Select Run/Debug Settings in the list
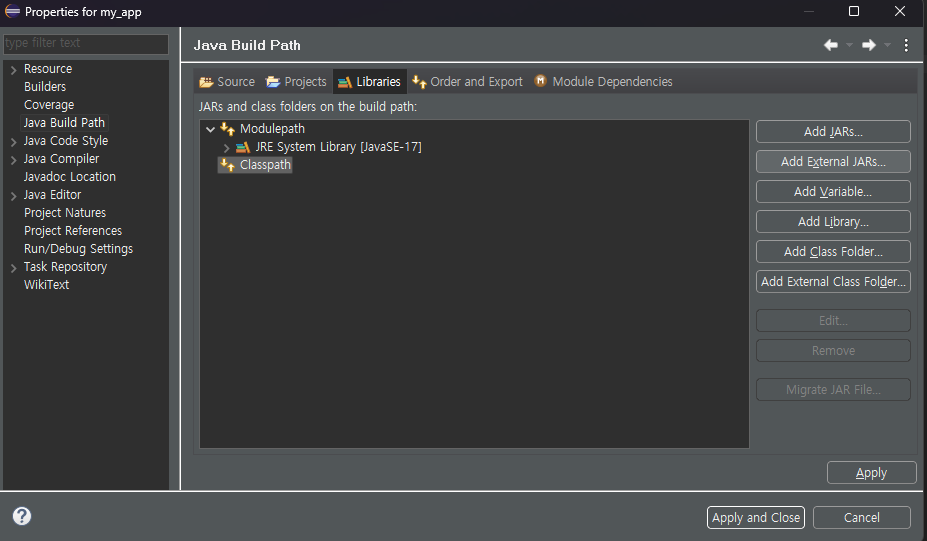Image resolution: width=927 pixels, height=541 pixels. coord(78,248)
